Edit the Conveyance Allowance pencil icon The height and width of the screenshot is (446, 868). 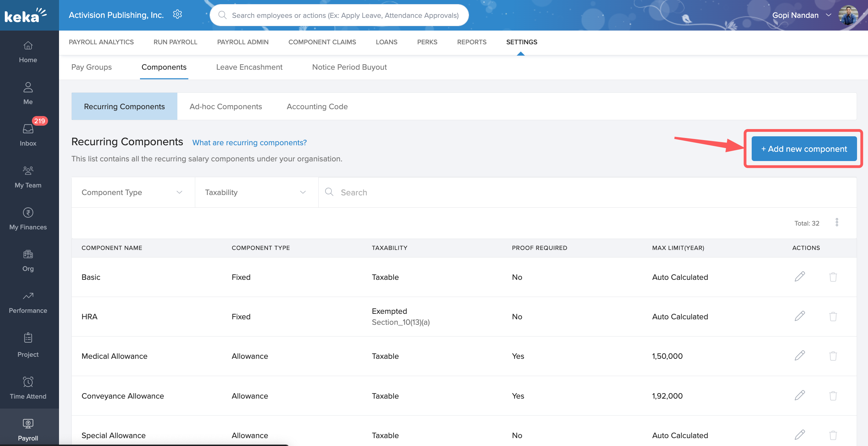799,396
